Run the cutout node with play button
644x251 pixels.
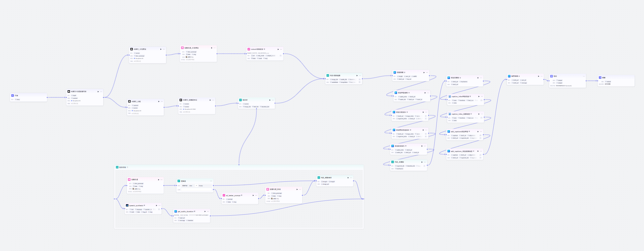click(278, 49)
